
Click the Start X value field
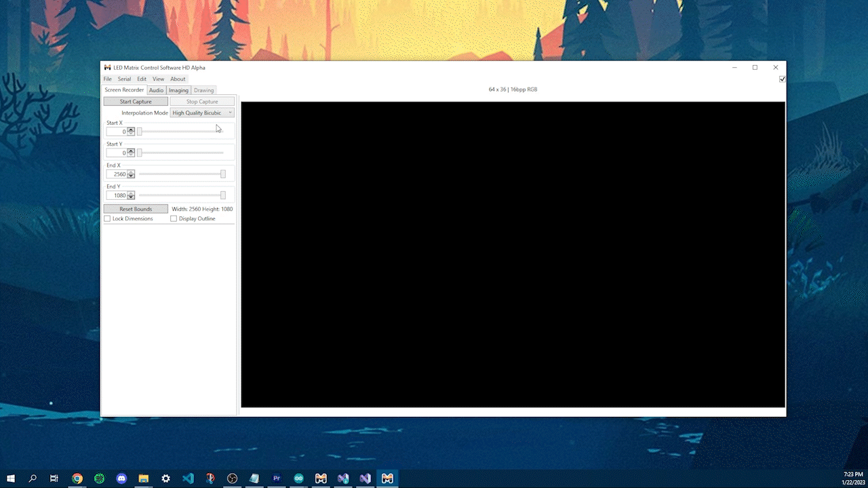117,131
